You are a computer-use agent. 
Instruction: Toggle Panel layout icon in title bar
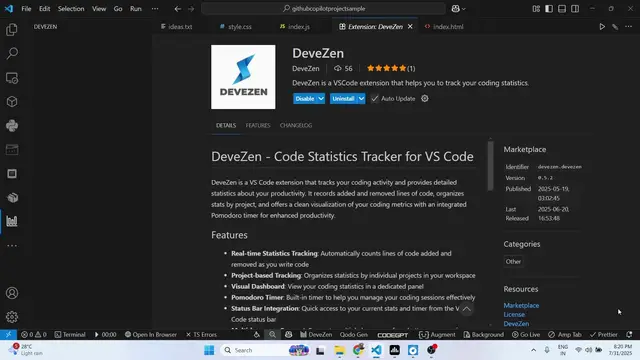pyautogui.click(x=562, y=9)
